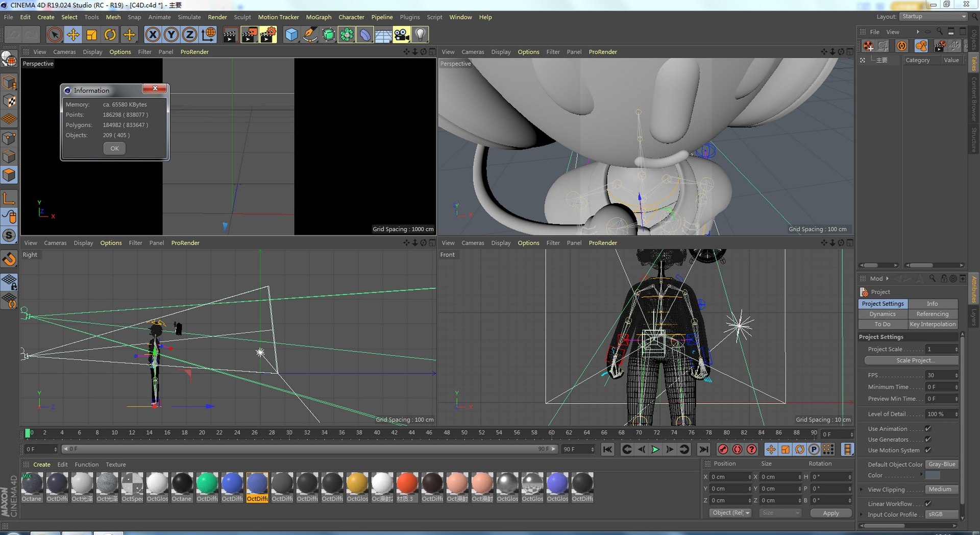Open Default Object Color dropdown
The image size is (980, 535).
pos(942,465)
